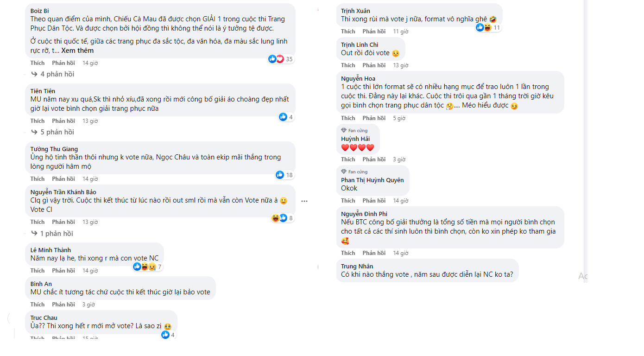The height and width of the screenshot is (356, 644).
Task: Click reaction icons on Nguyễn Trần Khánh Bảo's comment
Action: pos(279,218)
